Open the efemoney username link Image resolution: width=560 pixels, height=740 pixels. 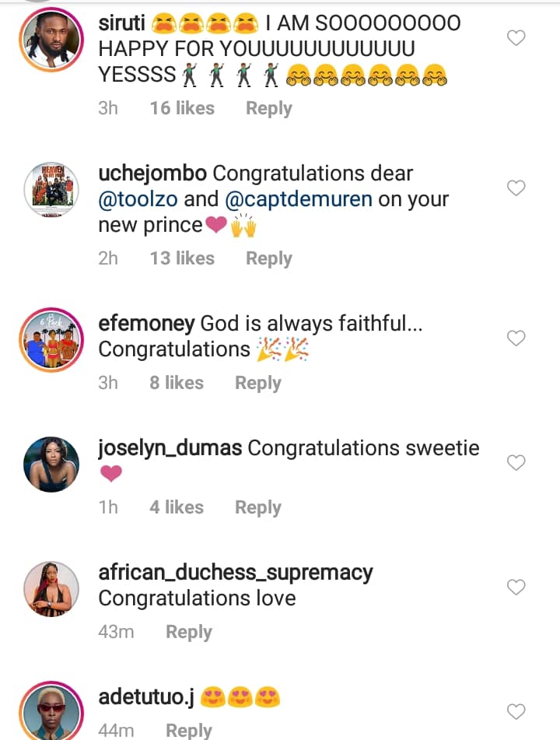(x=146, y=323)
